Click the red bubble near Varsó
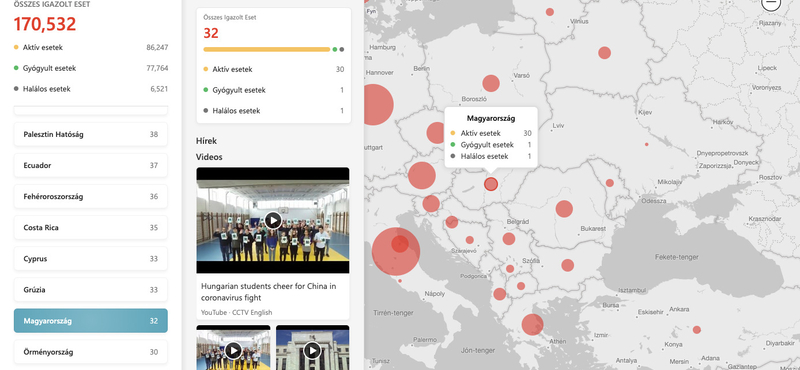The width and height of the screenshot is (800, 370). pos(491,83)
